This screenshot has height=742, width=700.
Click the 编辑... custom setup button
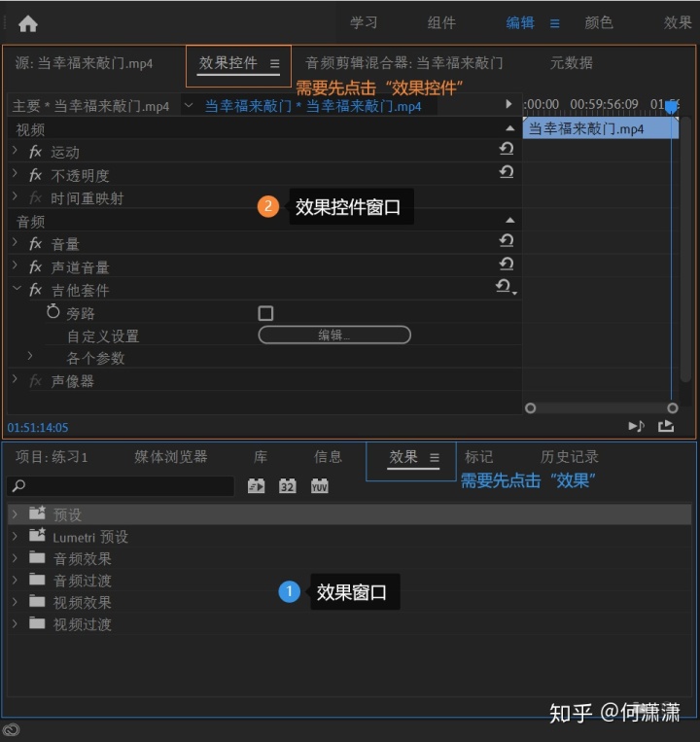(x=334, y=336)
